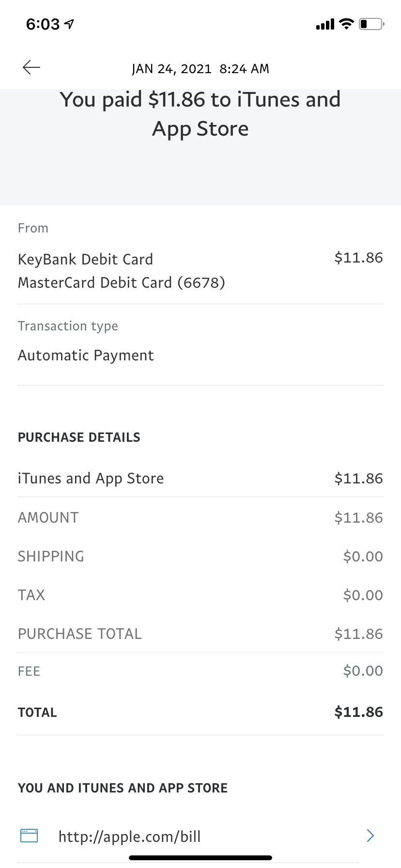Tap the iTunes and App Store purchase row

pyautogui.click(x=200, y=478)
